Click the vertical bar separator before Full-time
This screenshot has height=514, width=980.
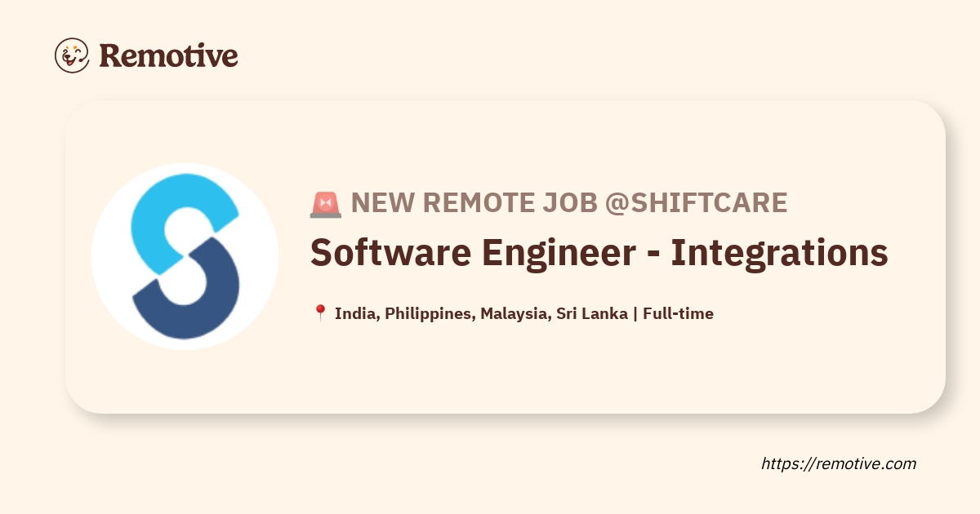coord(635,313)
